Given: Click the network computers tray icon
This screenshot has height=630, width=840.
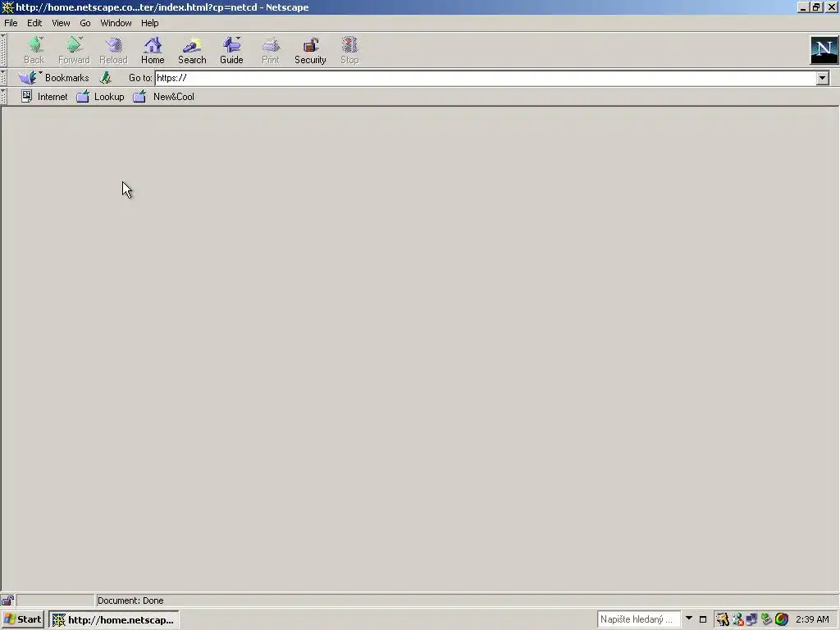Looking at the screenshot, I should click(x=751, y=619).
